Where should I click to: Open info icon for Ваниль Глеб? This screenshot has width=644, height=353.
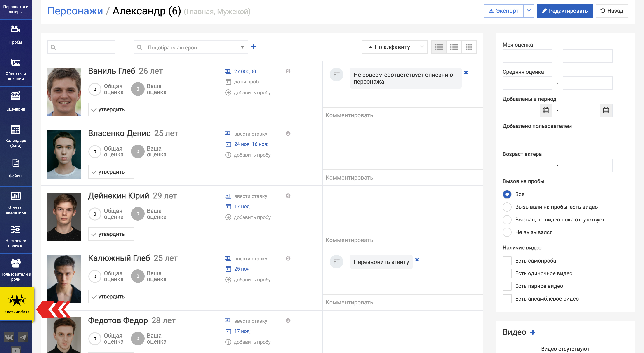288,71
